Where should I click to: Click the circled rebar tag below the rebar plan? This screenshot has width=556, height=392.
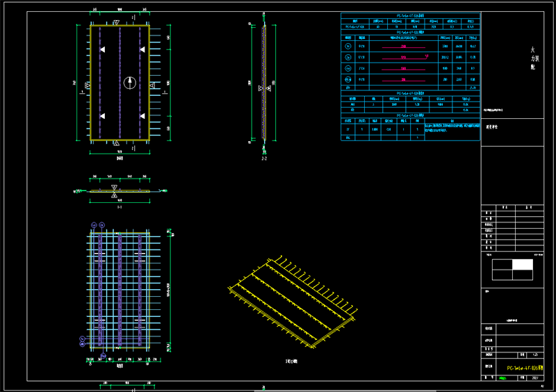[x=103, y=355]
